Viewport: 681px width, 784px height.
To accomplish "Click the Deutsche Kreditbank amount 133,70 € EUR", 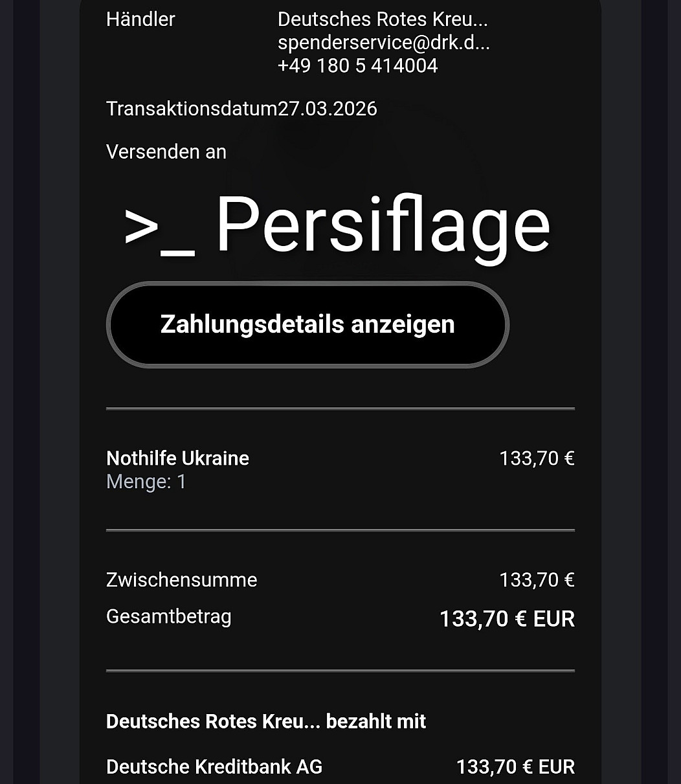I will coord(515,767).
